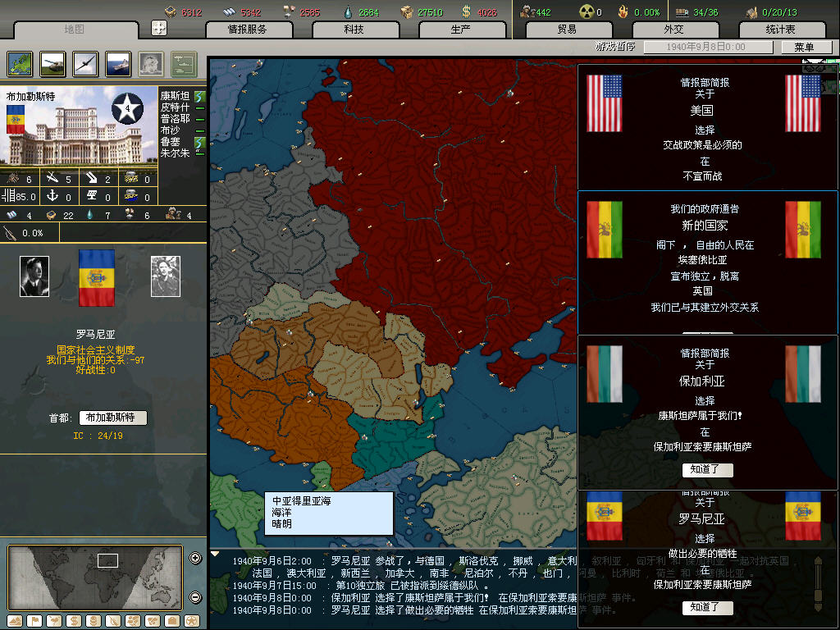Click the dissent flame icon

pos(623,11)
